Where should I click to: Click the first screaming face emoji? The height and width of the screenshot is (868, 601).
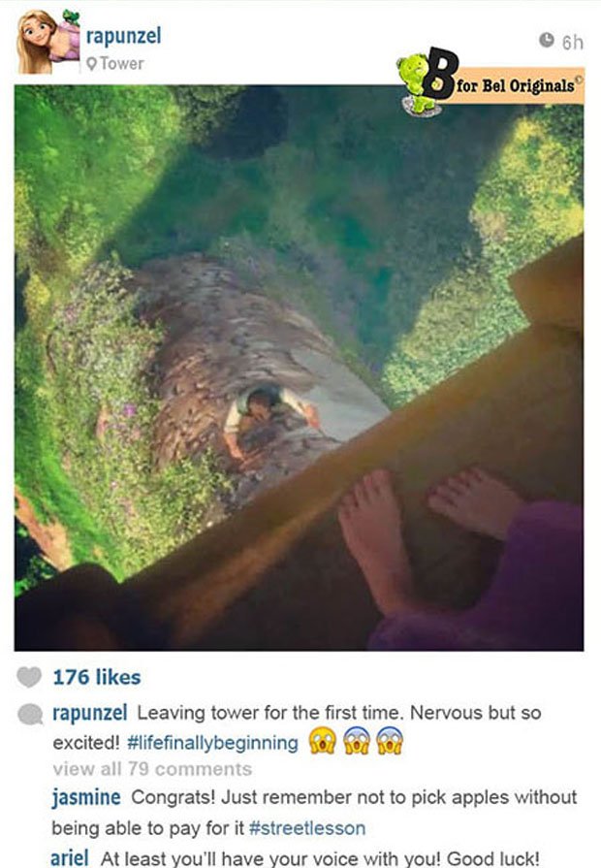point(323,741)
